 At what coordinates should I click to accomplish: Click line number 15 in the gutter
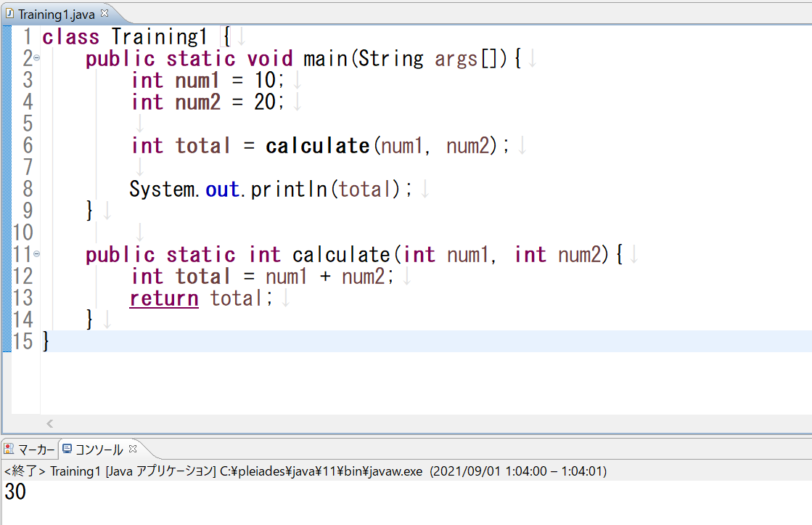(x=23, y=341)
